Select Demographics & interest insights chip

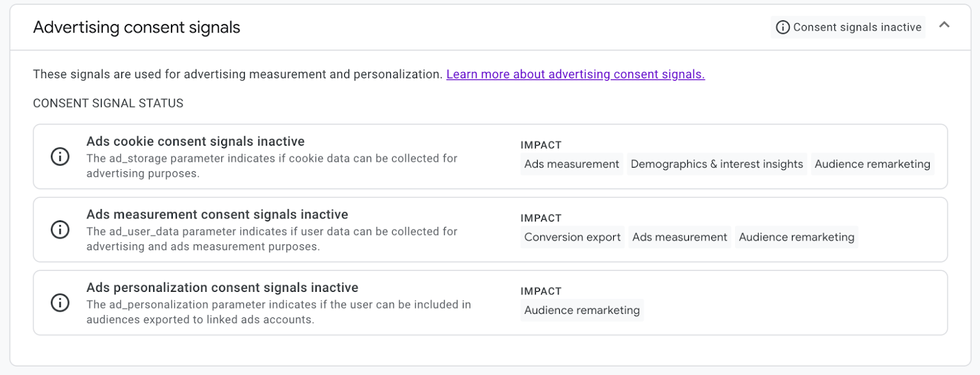[x=717, y=164]
